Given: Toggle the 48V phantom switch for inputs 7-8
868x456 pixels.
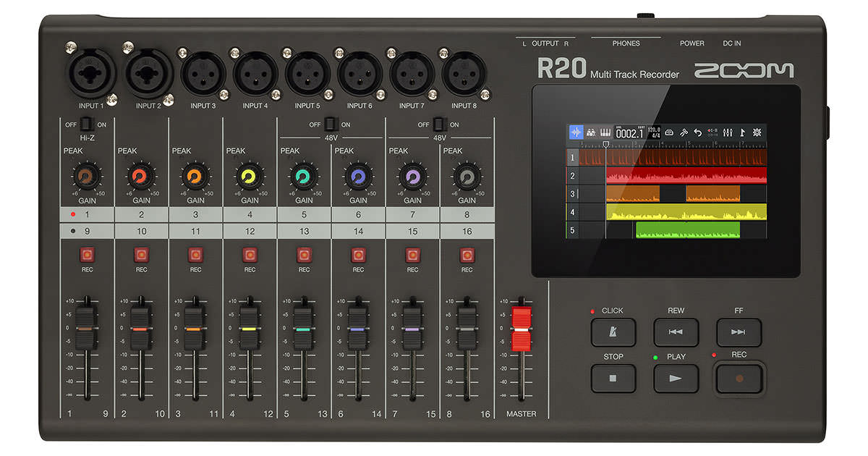Looking at the screenshot, I should (x=440, y=124).
